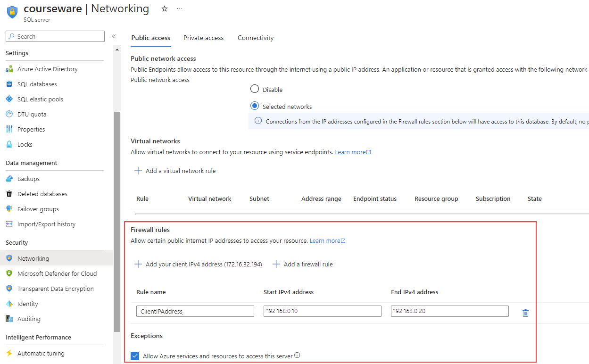Click the ClientIPAddress rule name field
The width and height of the screenshot is (589, 364).
[195, 311]
